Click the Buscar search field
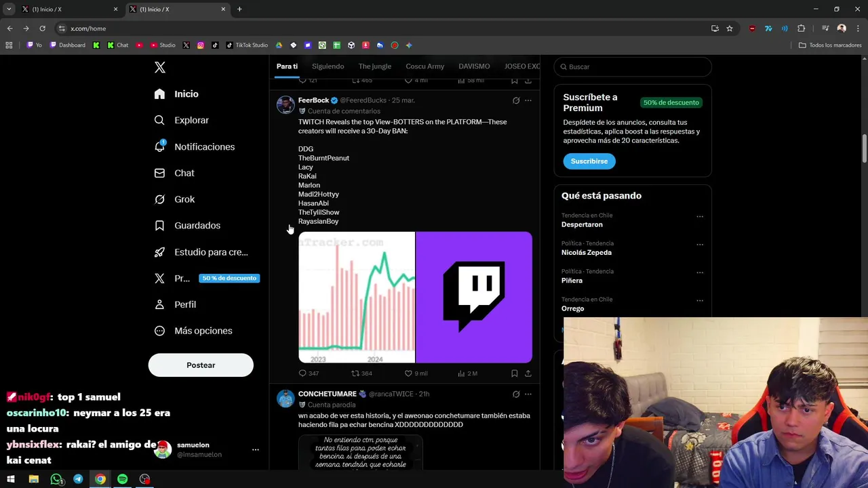The height and width of the screenshot is (488, 868). tap(633, 67)
